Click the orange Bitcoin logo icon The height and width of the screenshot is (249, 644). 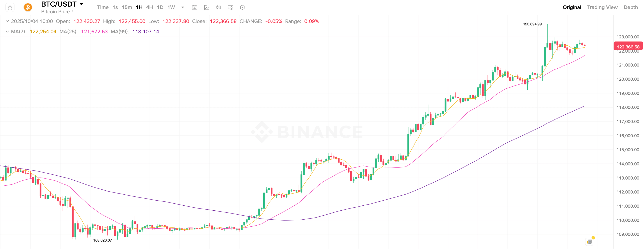click(x=28, y=7)
